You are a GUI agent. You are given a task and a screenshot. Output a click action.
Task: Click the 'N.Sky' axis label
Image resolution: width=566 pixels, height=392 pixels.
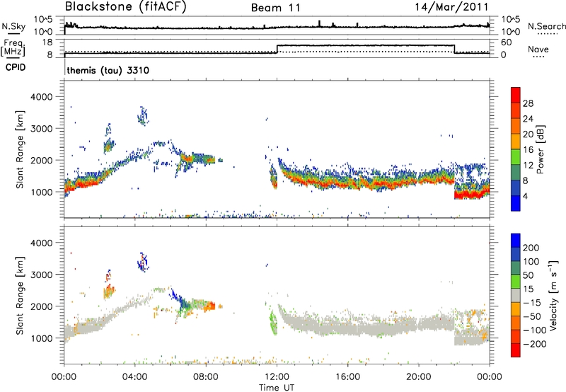click(x=13, y=26)
